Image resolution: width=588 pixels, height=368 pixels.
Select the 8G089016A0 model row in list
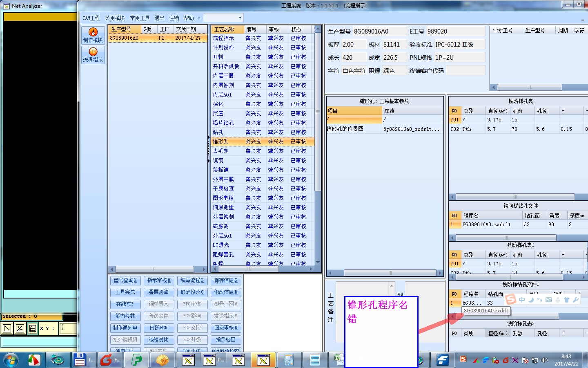[x=158, y=38]
